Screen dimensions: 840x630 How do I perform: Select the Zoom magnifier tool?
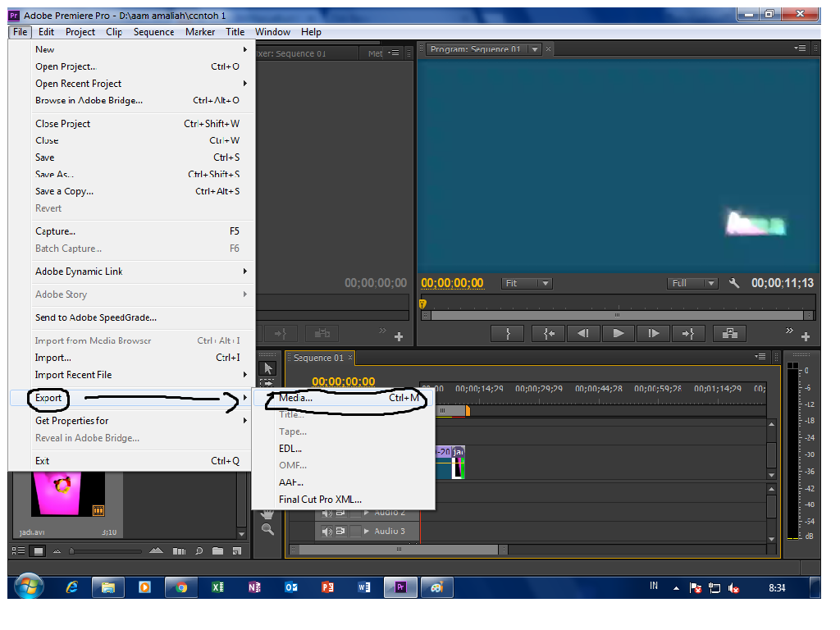click(268, 530)
